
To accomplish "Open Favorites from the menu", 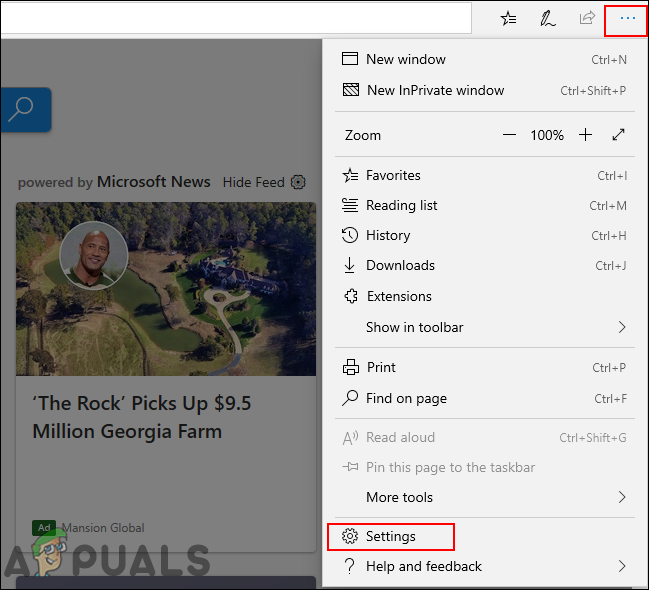I will coord(484,176).
